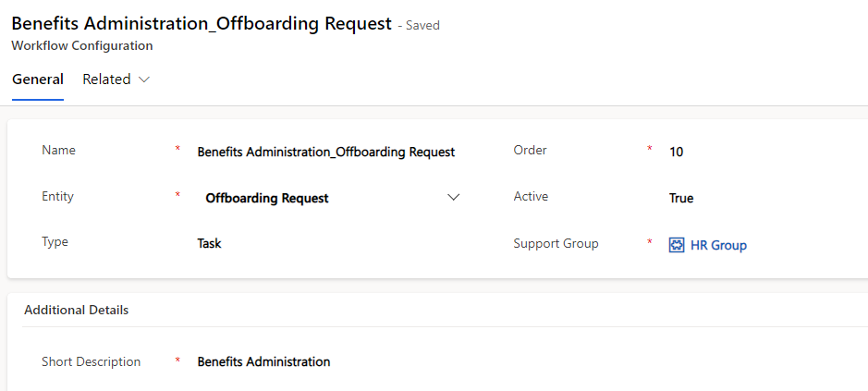Screen dimensions: 868x391
Task: Click the Order field value 10
Action: pos(677,152)
